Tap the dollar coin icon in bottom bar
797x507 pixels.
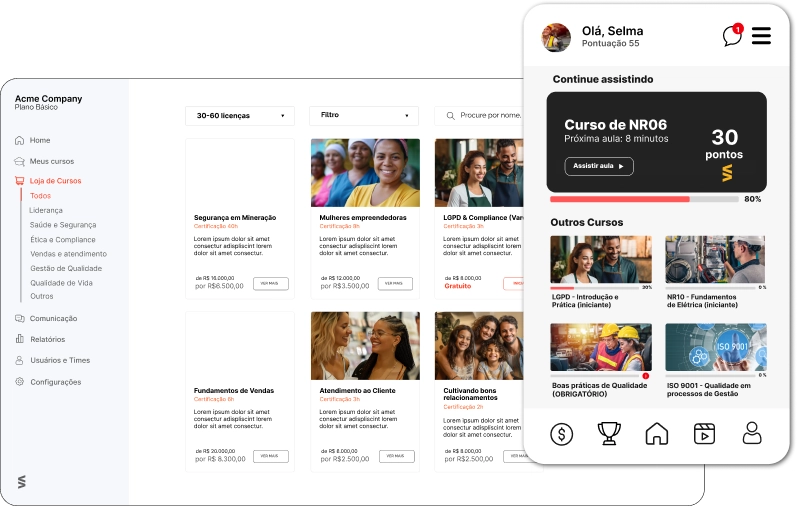[562, 433]
